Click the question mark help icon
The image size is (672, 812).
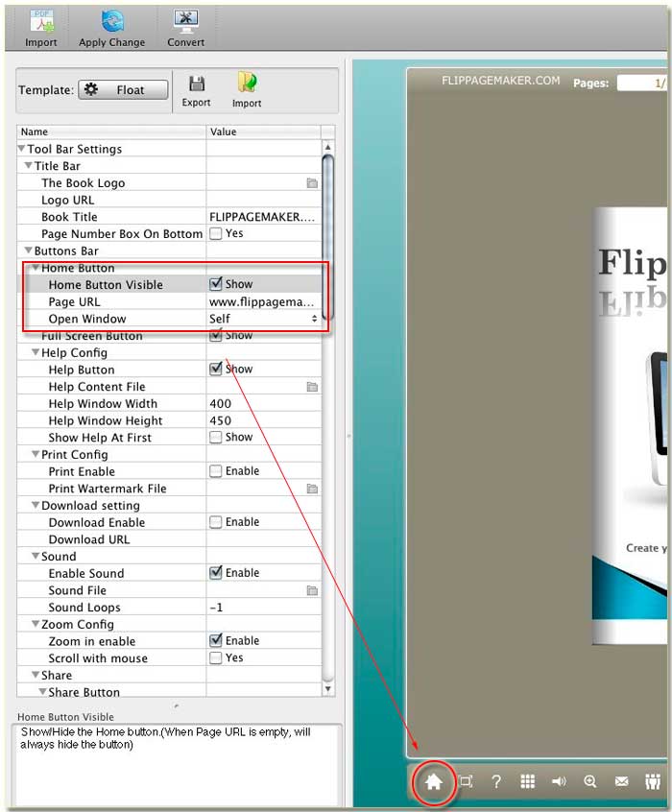tap(496, 781)
